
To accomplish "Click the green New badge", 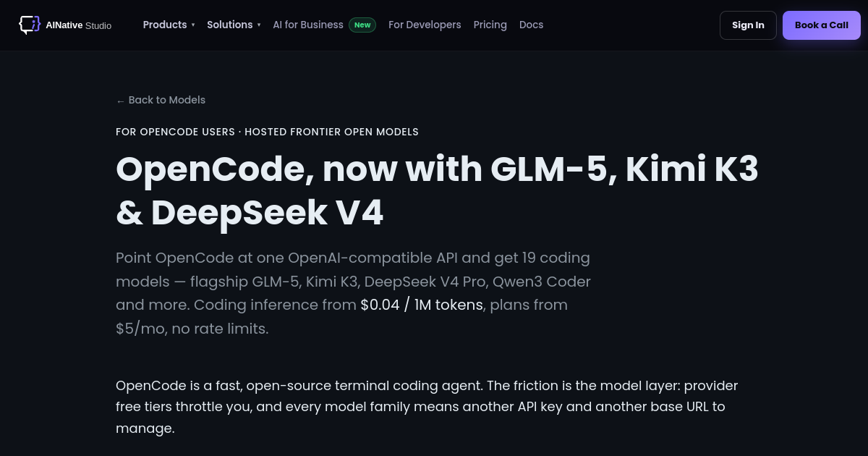I will point(362,25).
